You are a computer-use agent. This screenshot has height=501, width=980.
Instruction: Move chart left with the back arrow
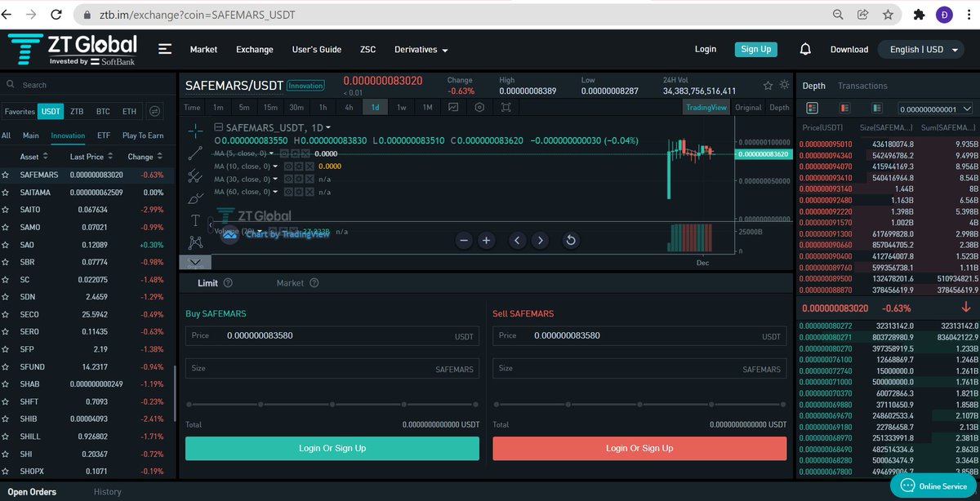tap(517, 240)
